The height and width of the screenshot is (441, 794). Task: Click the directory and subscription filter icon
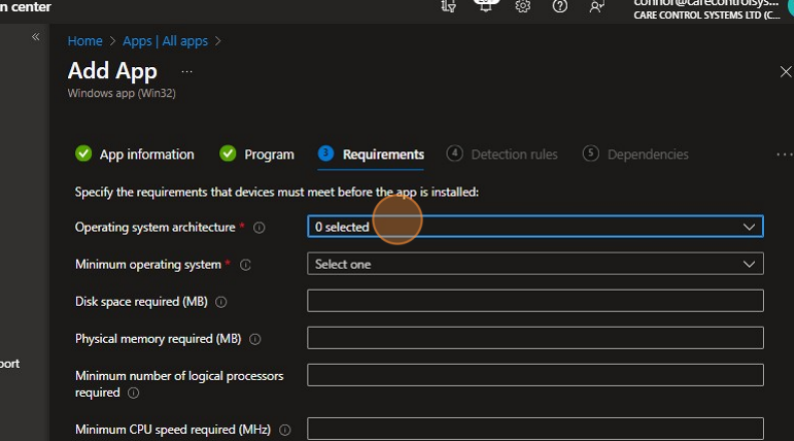pos(449,6)
